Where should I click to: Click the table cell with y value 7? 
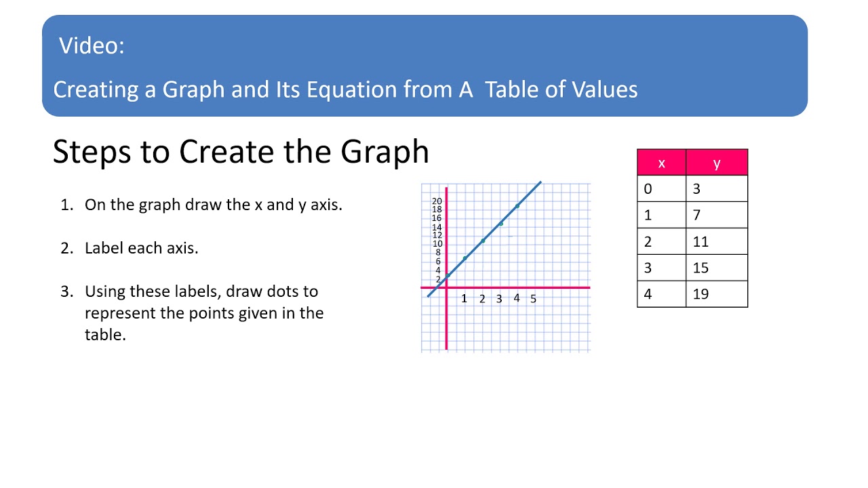[716, 216]
